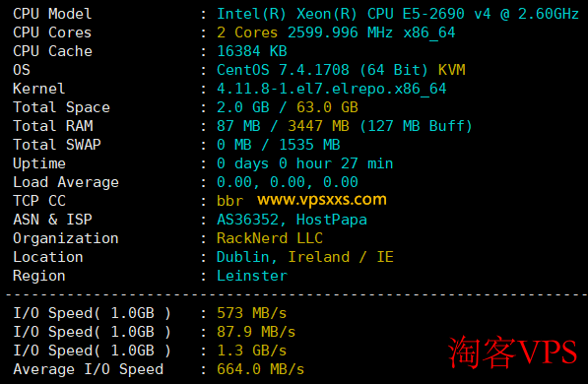Click the "Total Space" label
Image resolution: width=588 pixels, height=384 pixels.
pyautogui.click(x=61, y=107)
